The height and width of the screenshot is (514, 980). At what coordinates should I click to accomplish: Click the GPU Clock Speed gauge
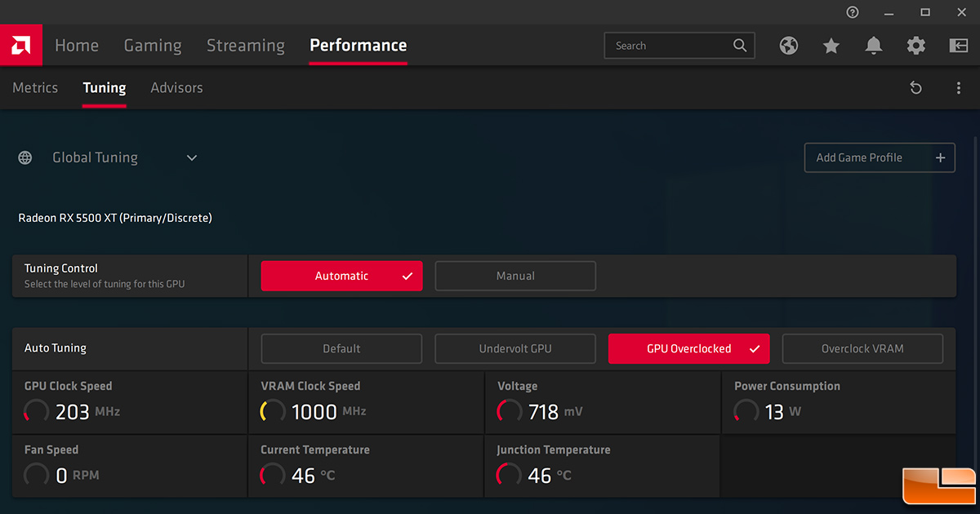click(x=37, y=411)
